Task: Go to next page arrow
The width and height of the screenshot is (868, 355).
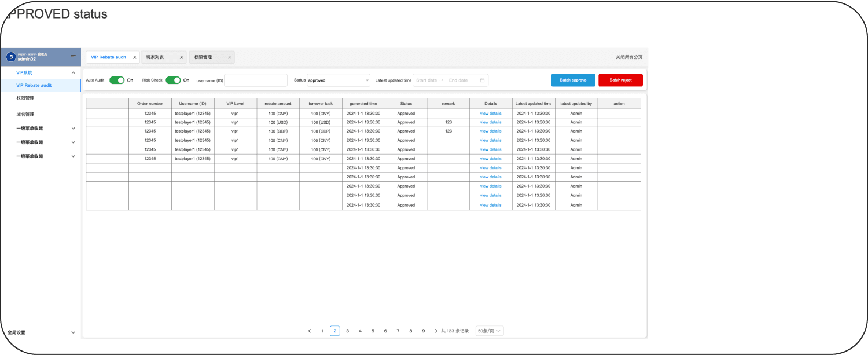Action: (x=436, y=331)
